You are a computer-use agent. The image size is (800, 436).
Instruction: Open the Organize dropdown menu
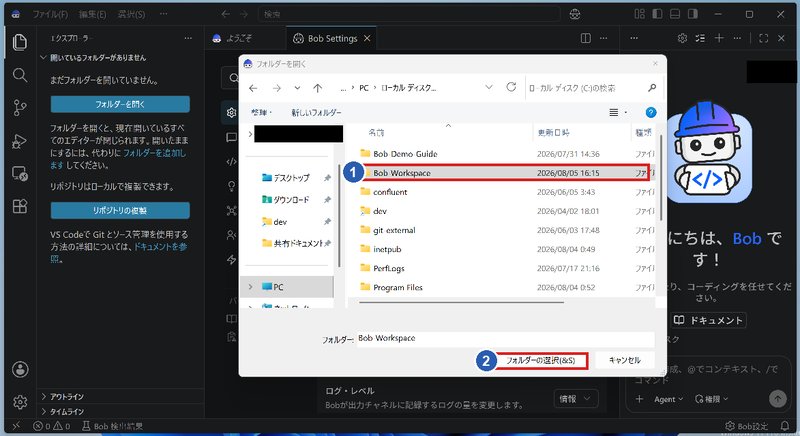tap(261, 113)
